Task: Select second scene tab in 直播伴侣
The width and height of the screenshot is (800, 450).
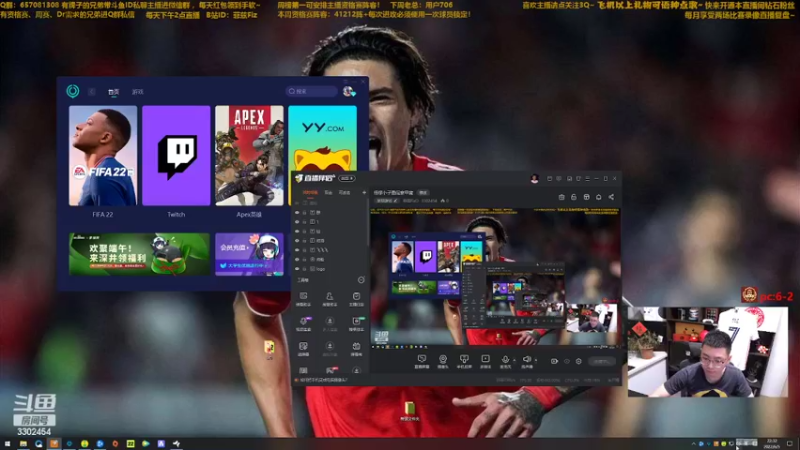Action: pyautogui.click(x=328, y=193)
